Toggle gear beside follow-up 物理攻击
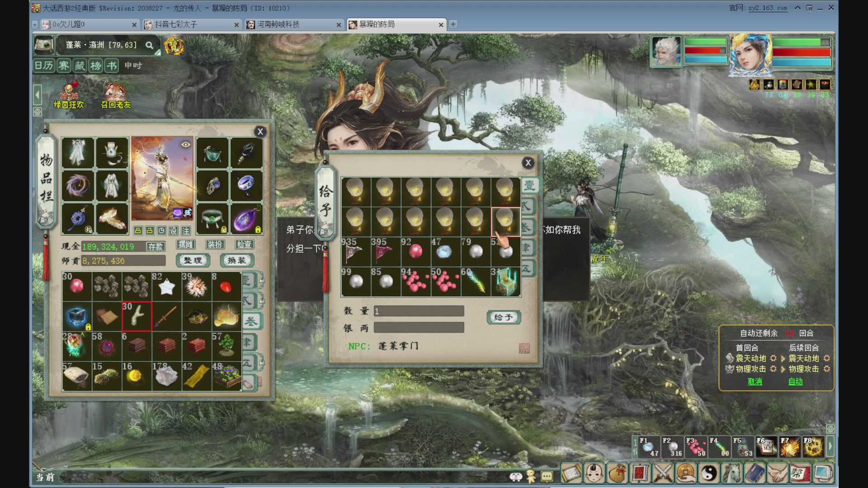868x488 pixels. point(827,369)
